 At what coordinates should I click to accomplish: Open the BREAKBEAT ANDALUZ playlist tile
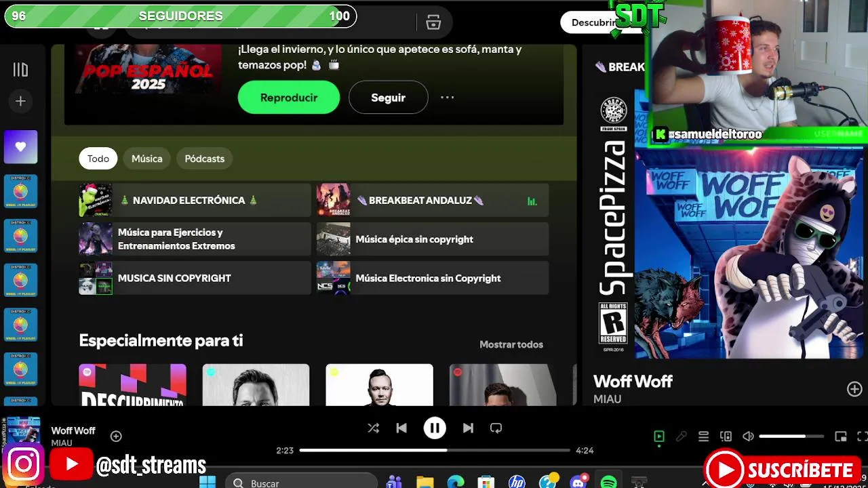[433, 200]
